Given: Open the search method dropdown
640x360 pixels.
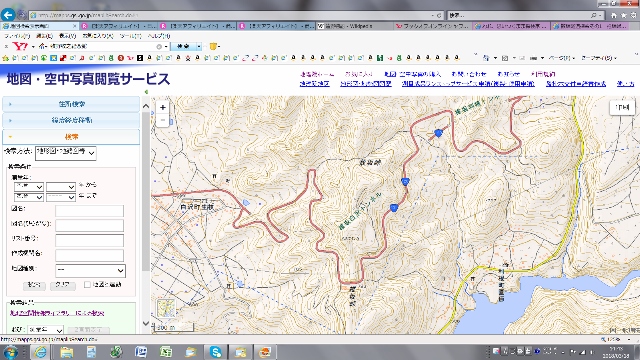Looking at the screenshot, I should tap(66, 153).
